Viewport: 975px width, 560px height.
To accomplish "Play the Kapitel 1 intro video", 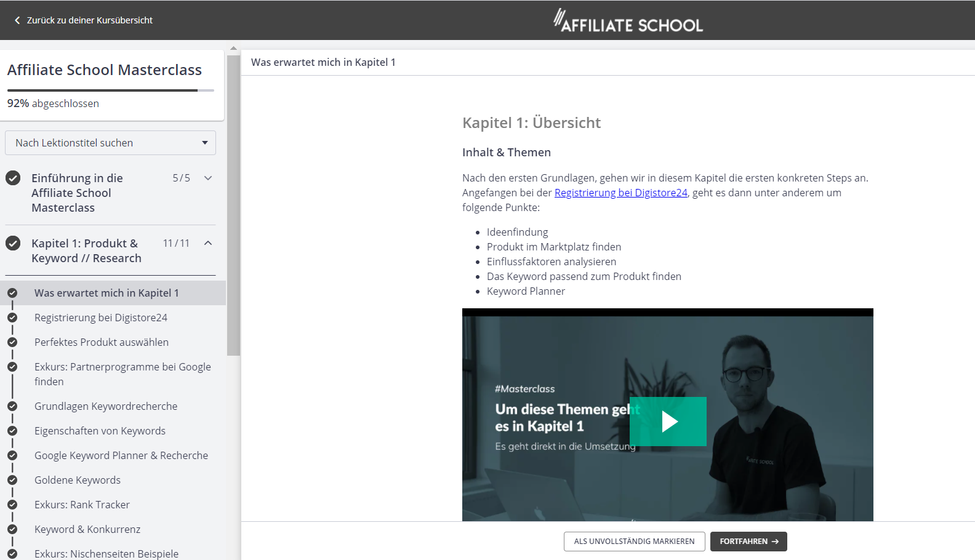I will click(x=668, y=422).
